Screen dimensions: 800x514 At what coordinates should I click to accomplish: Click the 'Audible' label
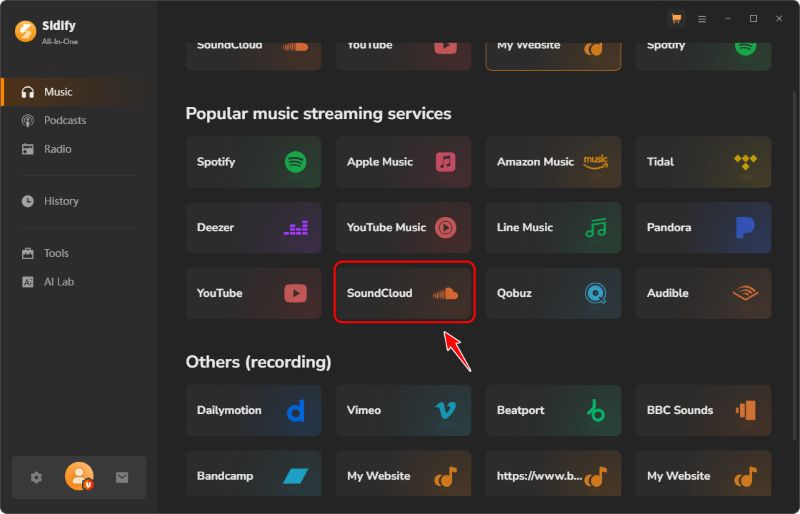pyautogui.click(x=667, y=293)
